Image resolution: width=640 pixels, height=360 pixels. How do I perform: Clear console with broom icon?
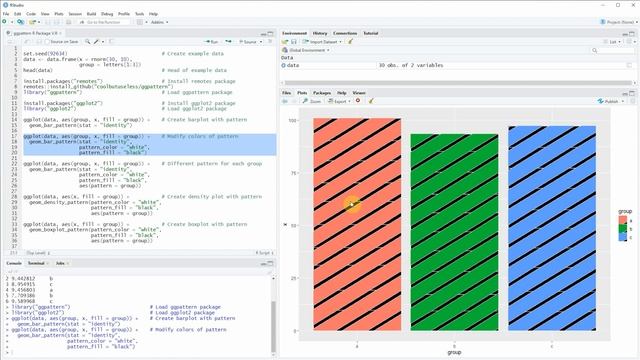pos(269,271)
